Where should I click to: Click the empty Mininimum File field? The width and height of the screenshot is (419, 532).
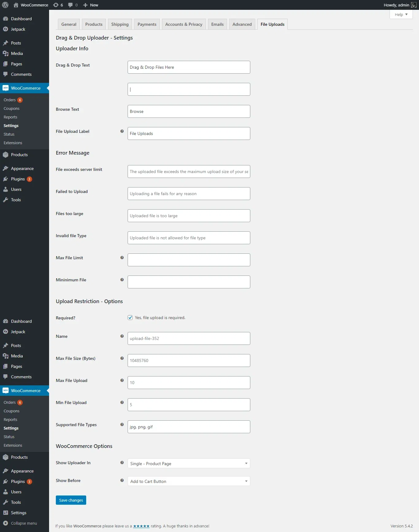[189, 282]
